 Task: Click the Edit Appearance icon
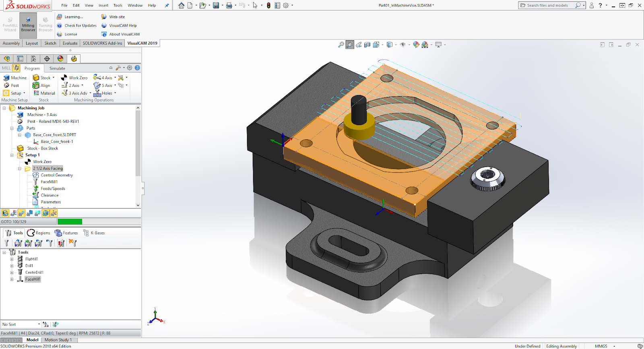coord(416,45)
